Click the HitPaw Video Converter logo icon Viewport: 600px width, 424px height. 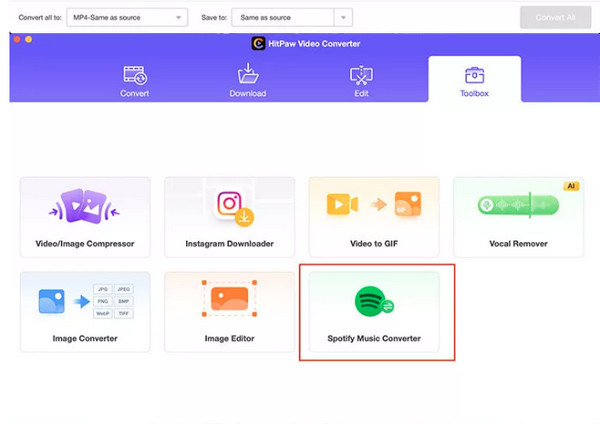coord(258,44)
